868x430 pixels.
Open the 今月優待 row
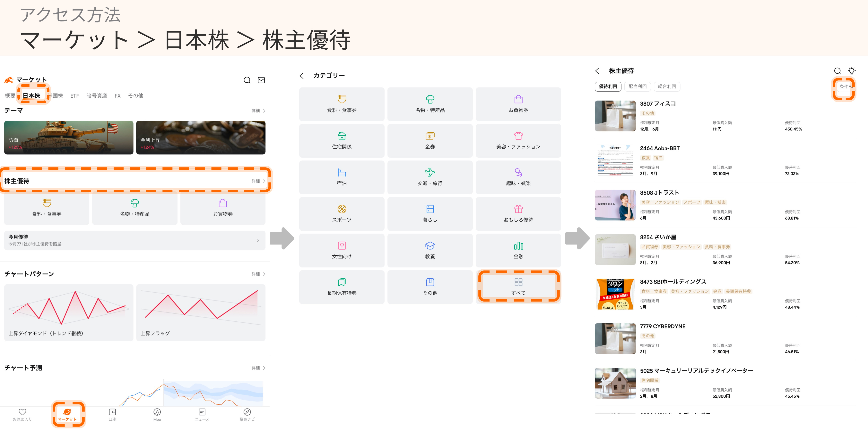coord(135,240)
